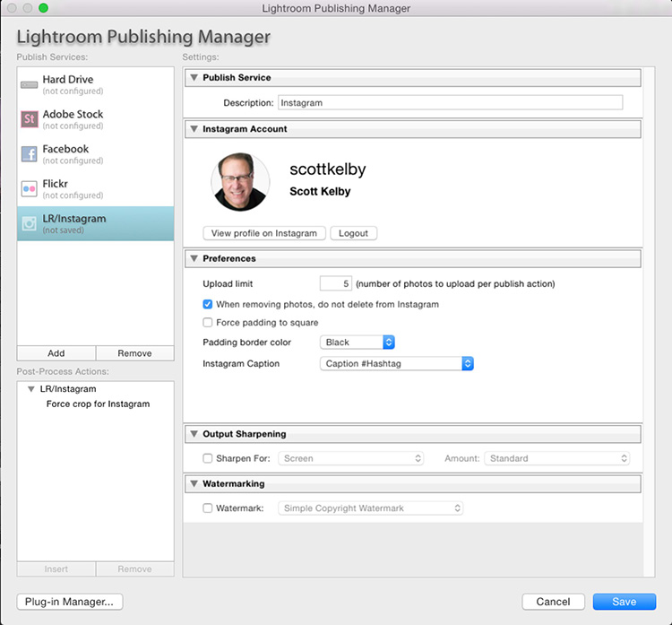Click the Flickr dots icon
672x625 pixels.
pos(30,188)
